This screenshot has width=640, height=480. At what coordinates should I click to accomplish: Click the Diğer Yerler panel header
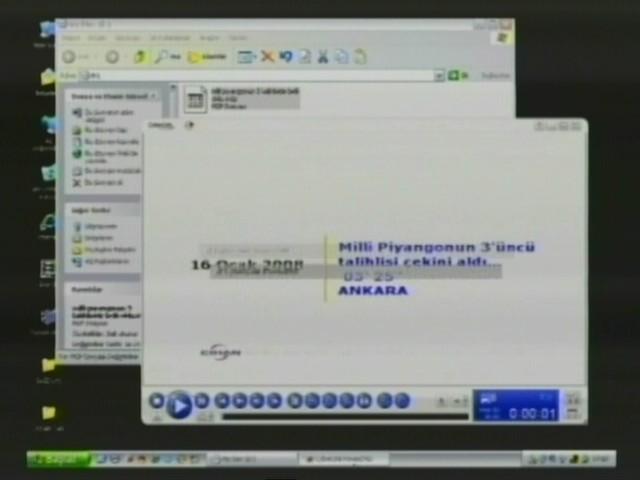(x=103, y=210)
